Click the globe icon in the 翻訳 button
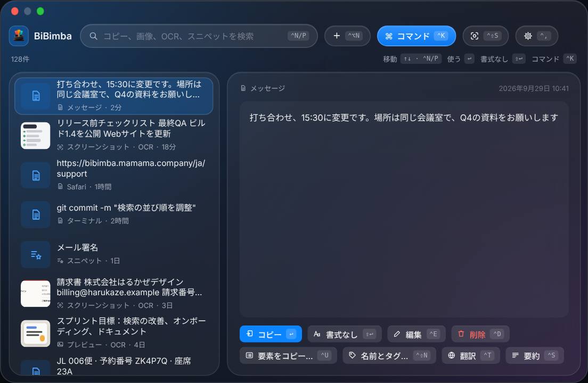The height and width of the screenshot is (383, 588). pos(452,355)
